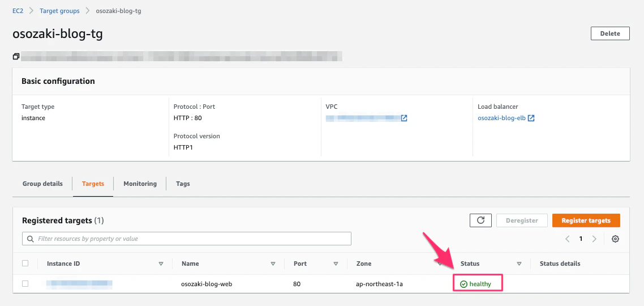644x306 pixels.
Task: Click ap-northeast-1a zone cell
Action: (379, 284)
